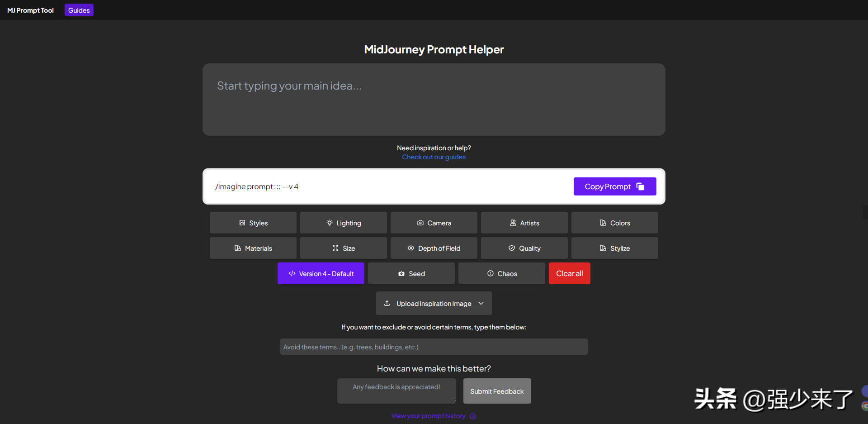Image resolution: width=868 pixels, height=424 pixels.
Task: Click the history clock icon beside the prompt history link
Action: [x=473, y=416]
